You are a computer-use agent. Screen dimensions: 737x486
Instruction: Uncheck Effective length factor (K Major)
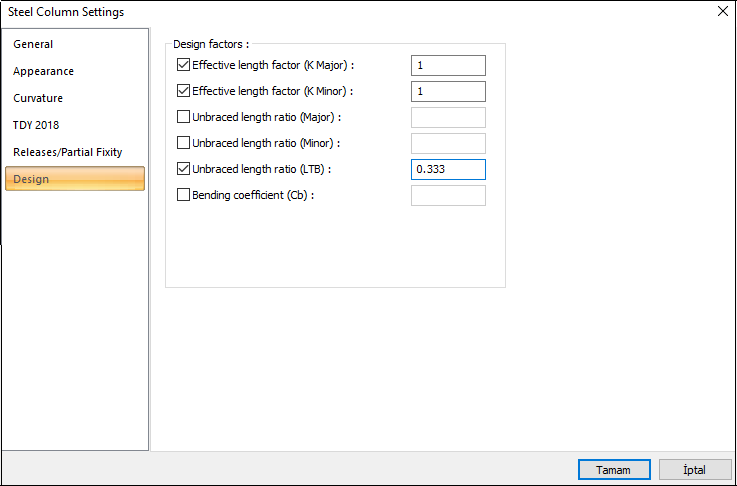[183, 65]
